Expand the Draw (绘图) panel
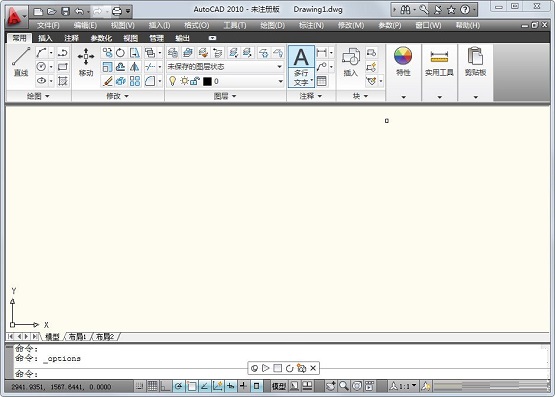The width and height of the screenshot is (555, 397). coord(38,96)
